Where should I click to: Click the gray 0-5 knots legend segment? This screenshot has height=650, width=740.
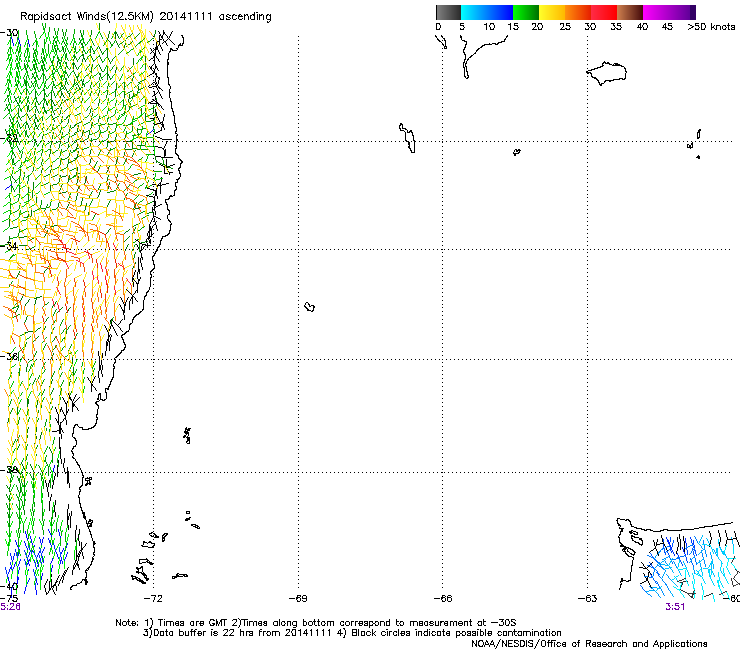tap(448, 12)
